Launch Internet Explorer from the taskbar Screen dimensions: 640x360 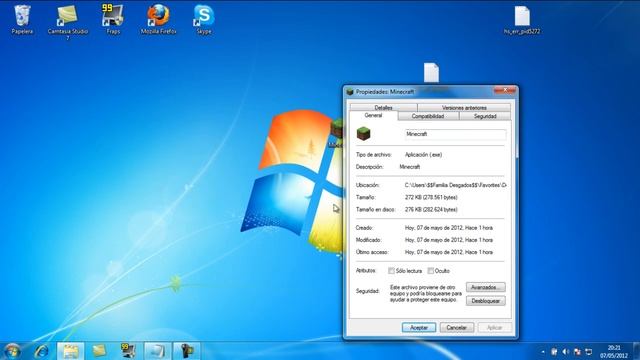pos(41,351)
